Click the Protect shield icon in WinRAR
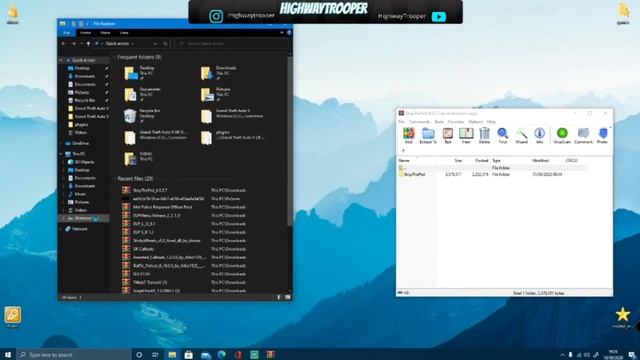Screen dimensions: 640x360 (x=602, y=136)
